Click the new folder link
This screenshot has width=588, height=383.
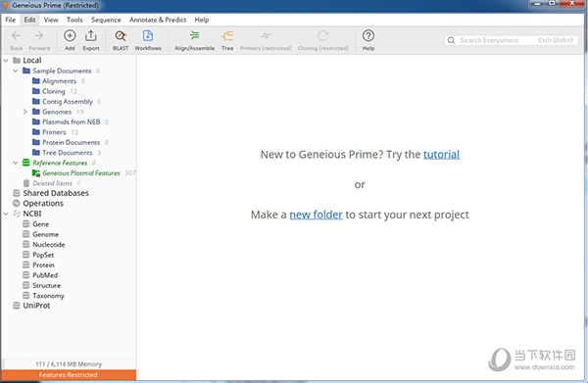[316, 215]
